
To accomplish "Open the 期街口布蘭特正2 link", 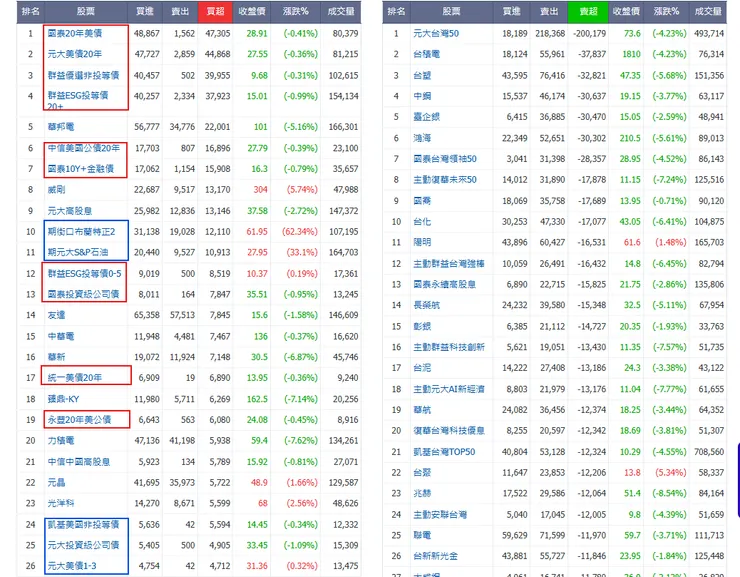I will coord(81,232).
